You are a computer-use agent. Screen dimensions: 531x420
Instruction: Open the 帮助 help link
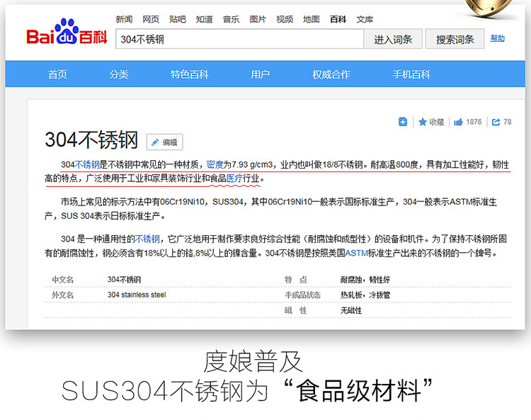coord(498,38)
